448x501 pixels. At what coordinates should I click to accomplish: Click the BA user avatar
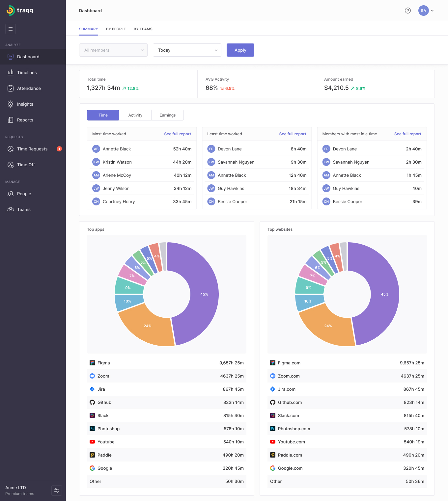[x=424, y=11]
